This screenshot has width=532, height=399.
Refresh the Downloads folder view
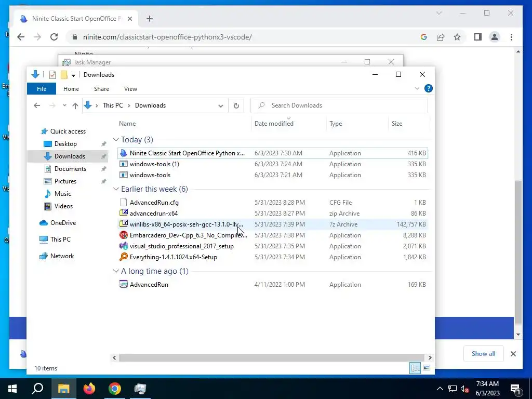tap(236, 105)
